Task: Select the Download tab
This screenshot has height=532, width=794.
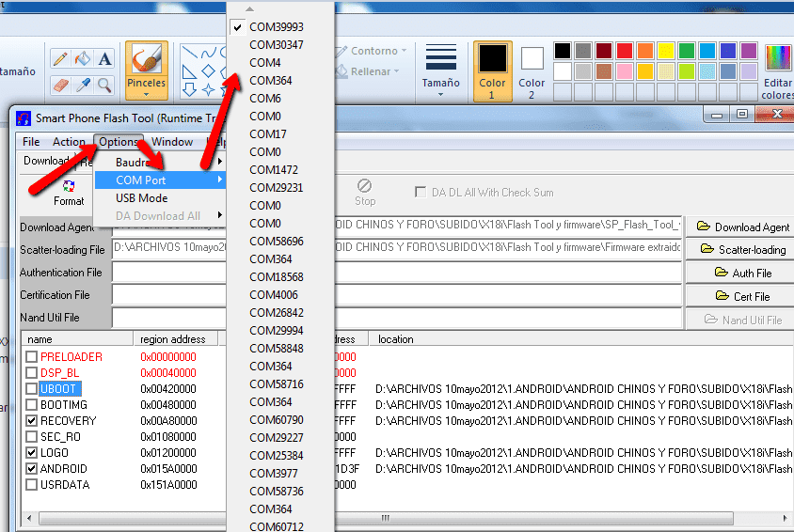Action: (x=47, y=161)
